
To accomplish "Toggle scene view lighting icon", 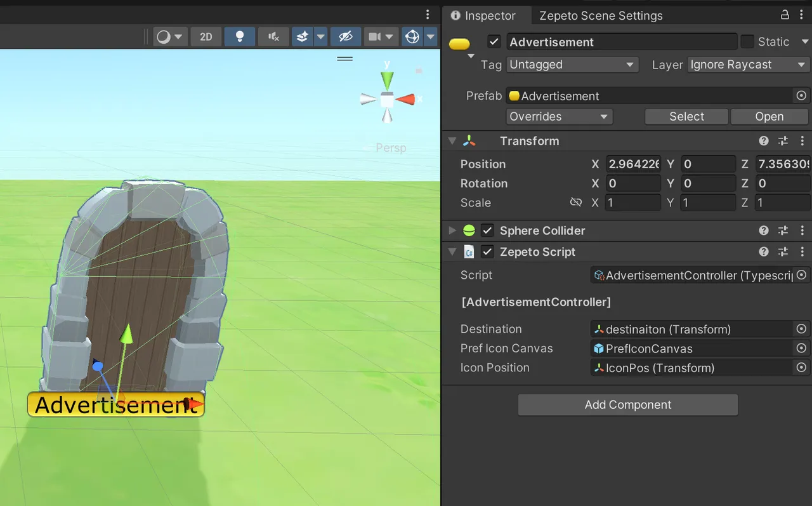I will point(239,36).
